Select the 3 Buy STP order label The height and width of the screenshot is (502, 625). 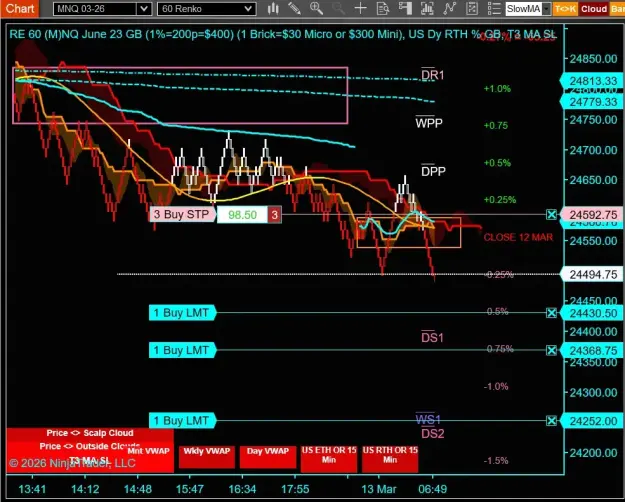tap(182, 215)
